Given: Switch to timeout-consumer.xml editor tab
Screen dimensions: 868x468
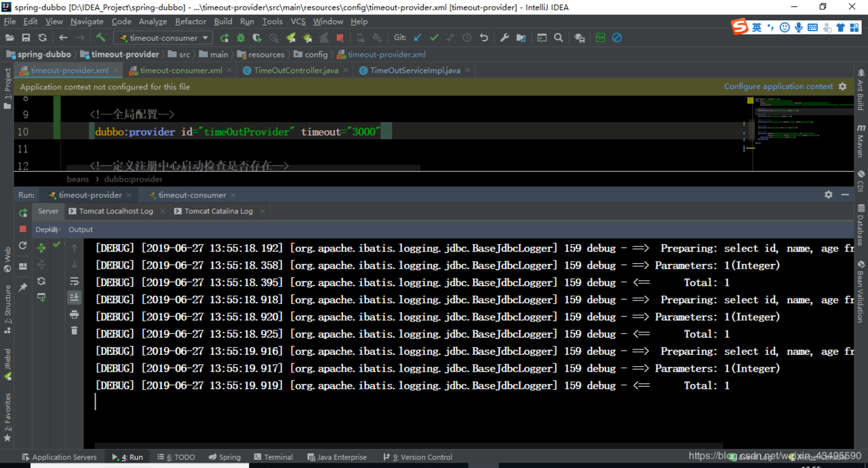Looking at the screenshot, I should click(x=181, y=71).
